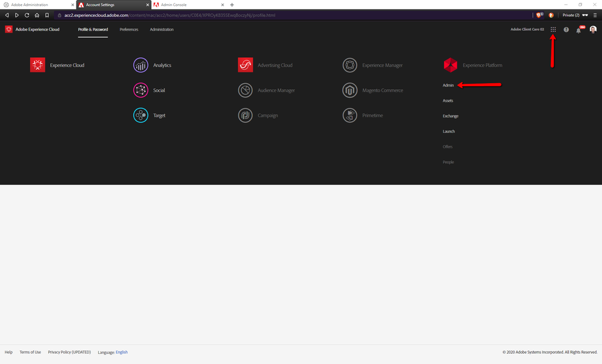The width and height of the screenshot is (602, 364).
Task: Click the user profile avatar
Action: point(593,30)
